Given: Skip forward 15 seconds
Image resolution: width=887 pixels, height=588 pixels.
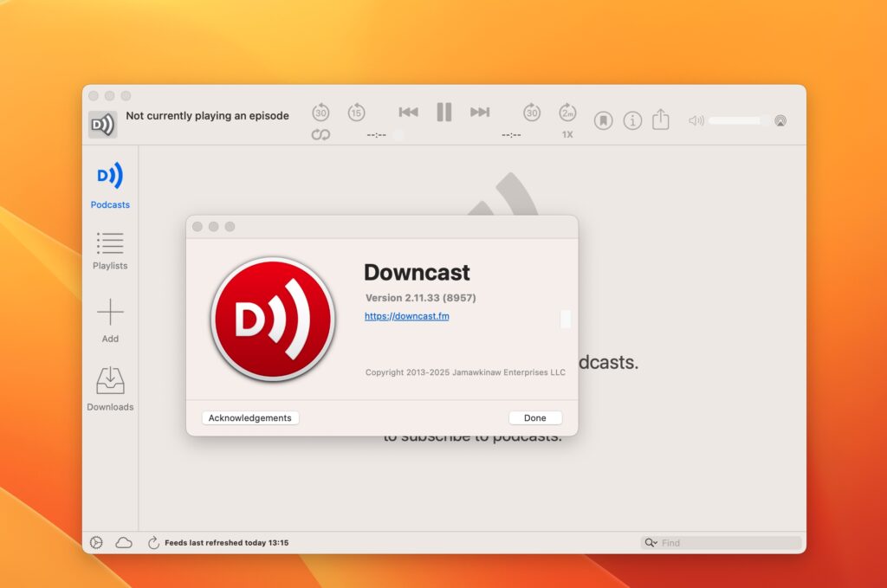Looking at the screenshot, I should (357, 113).
